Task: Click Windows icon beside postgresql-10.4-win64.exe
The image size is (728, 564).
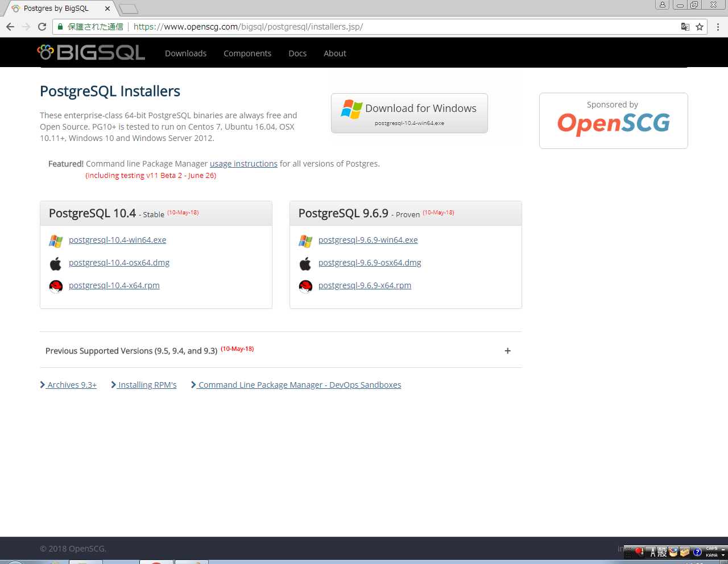Action: point(56,241)
